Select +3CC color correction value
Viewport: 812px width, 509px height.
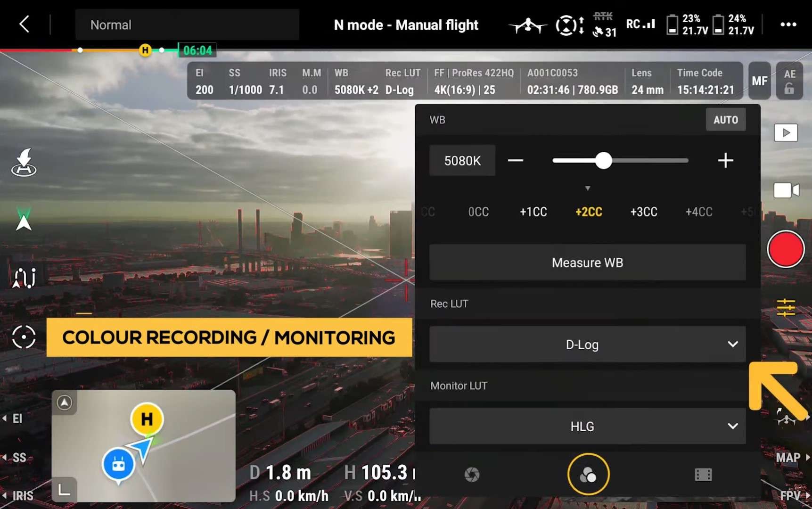pyautogui.click(x=643, y=212)
